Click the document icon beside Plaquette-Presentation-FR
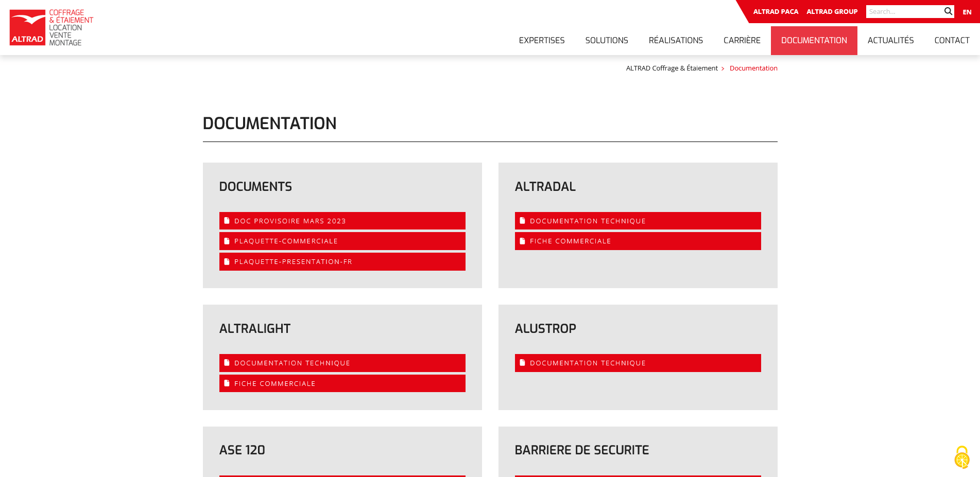Screen dimensions: 980x477 (227, 261)
